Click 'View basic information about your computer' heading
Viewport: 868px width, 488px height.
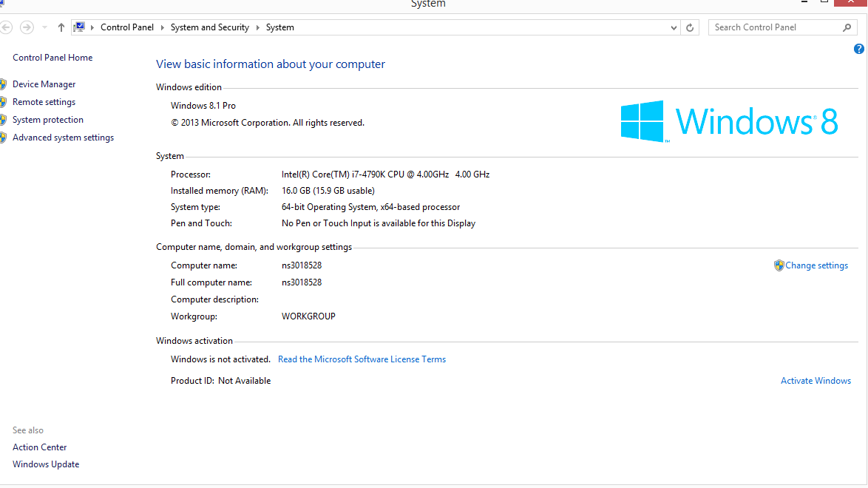(271, 64)
